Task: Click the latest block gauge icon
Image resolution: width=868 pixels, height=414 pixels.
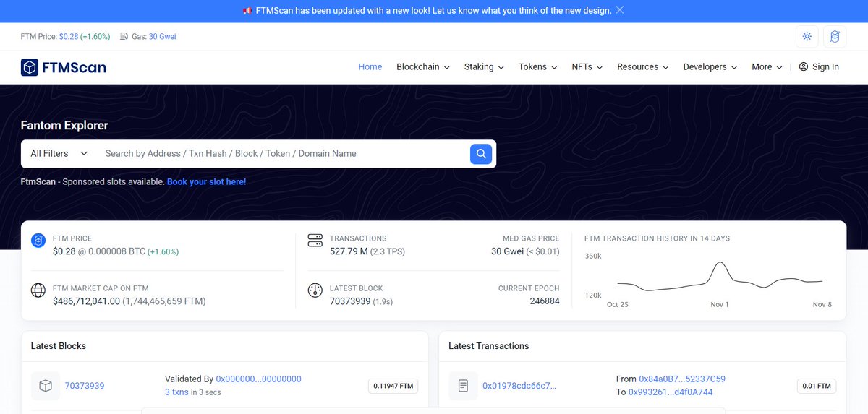Action: [x=315, y=290]
